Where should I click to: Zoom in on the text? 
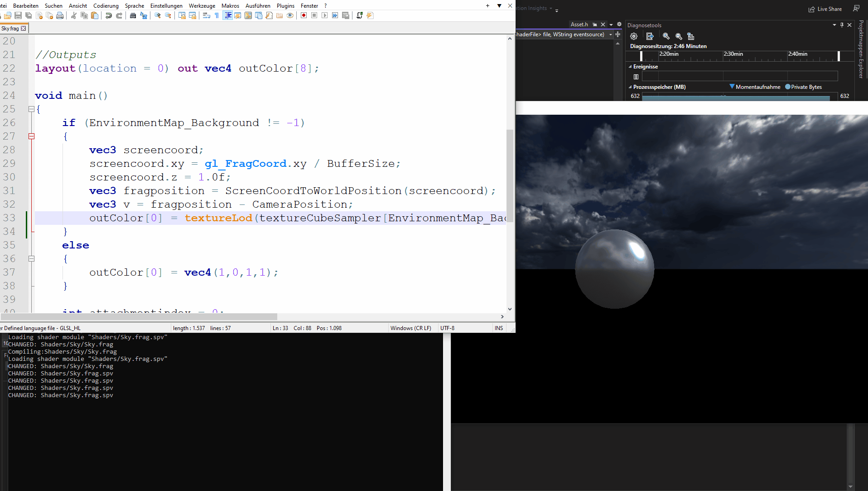click(x=157, y=15)
